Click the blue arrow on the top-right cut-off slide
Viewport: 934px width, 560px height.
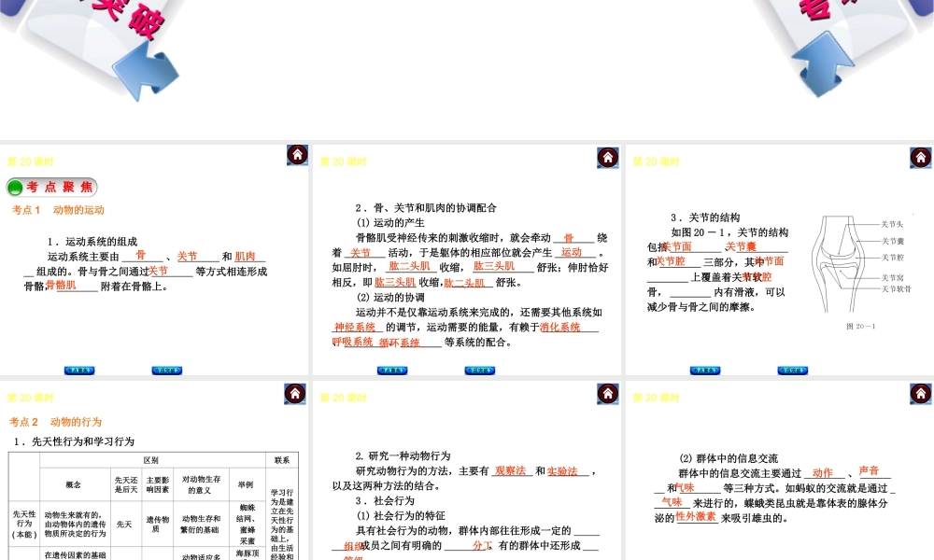pos(823,65)
